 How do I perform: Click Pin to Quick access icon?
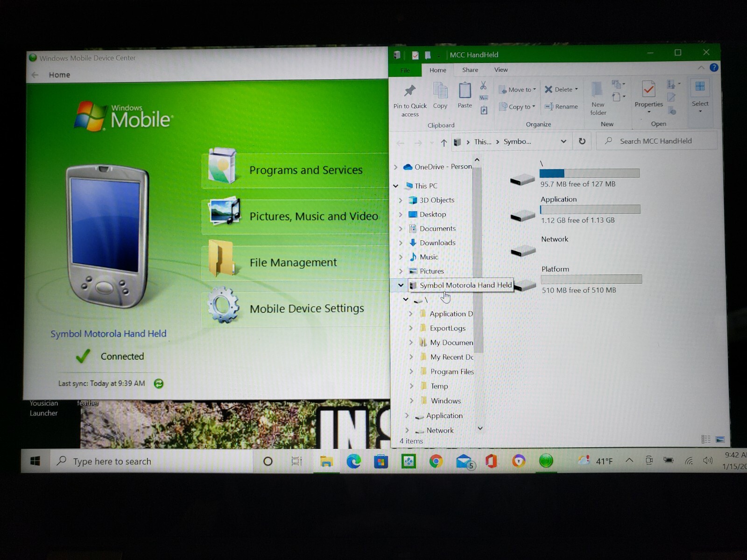[410, 90]
